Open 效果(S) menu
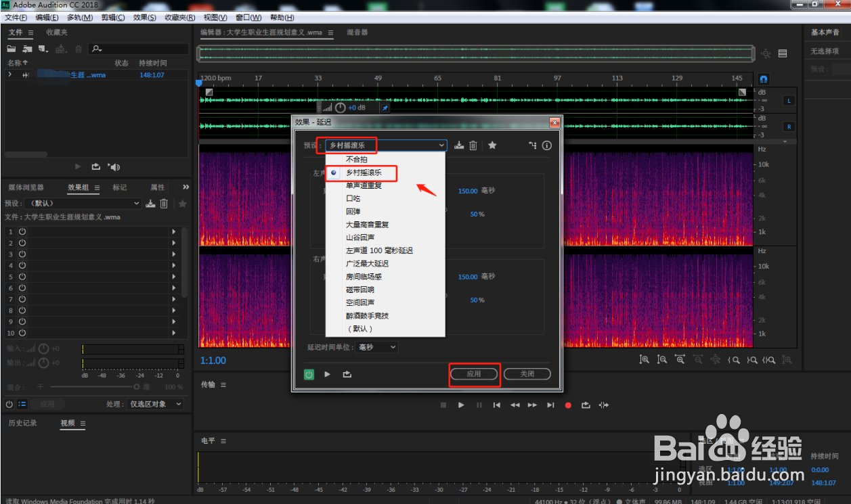Screen dimensions: 851x504 (144, 18)
